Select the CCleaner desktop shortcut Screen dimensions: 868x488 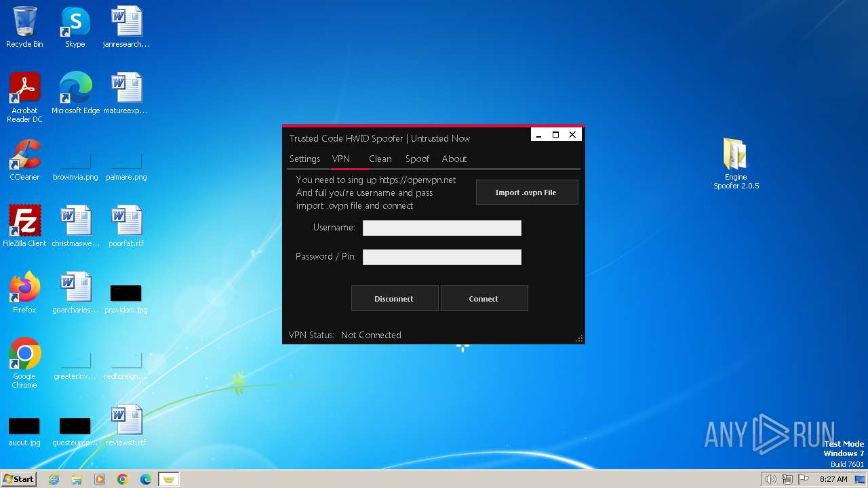point(24,160)
